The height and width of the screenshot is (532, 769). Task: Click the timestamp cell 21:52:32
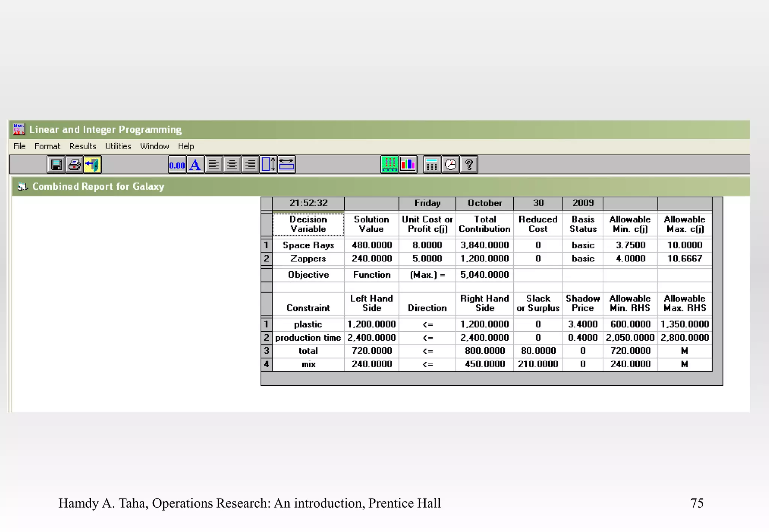[x=308, y=203]
